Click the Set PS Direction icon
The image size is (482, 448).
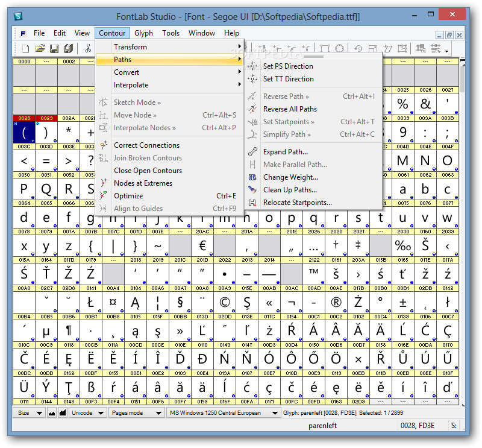point(252,66)
